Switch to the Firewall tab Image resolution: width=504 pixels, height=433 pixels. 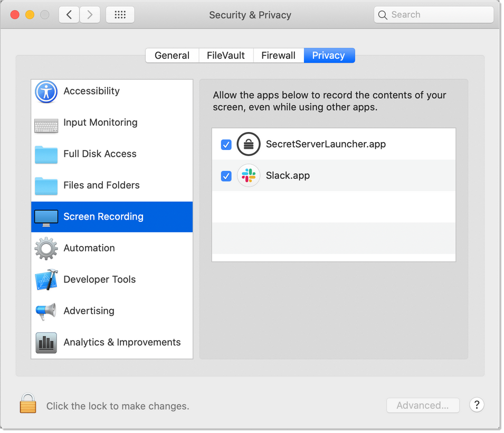pyautogui.click(x=278, y=55)
